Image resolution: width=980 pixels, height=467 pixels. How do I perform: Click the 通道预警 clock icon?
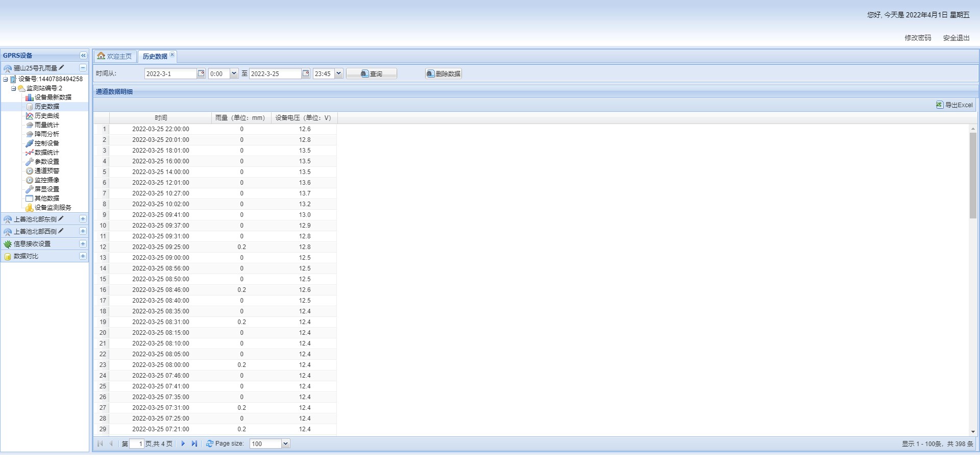[x=30, y=171]
